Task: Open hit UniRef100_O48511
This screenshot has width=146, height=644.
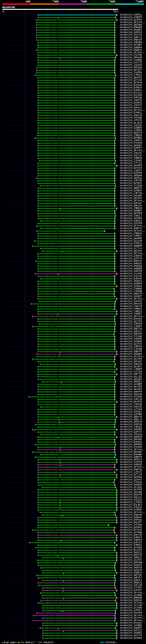Action: pyautogui.click(x=131, y=15)
